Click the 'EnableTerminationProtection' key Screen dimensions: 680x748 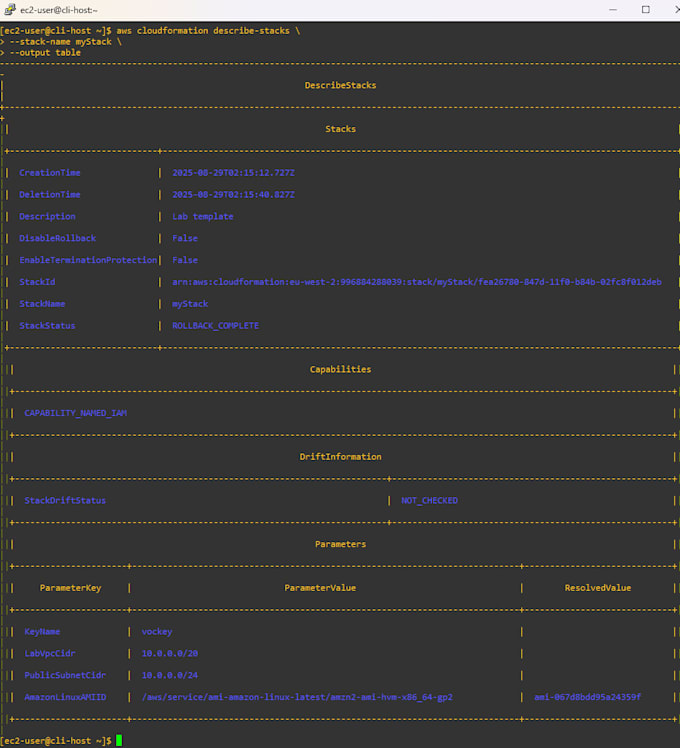[x=88, y=260]
